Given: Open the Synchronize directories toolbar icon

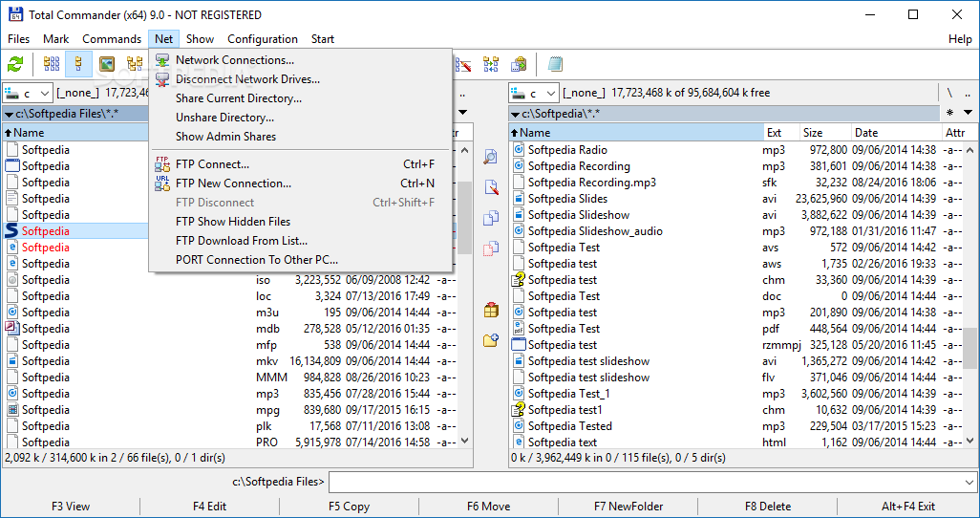Looking at the screenshot, I should pyautogui.click(x=491, y=64).
